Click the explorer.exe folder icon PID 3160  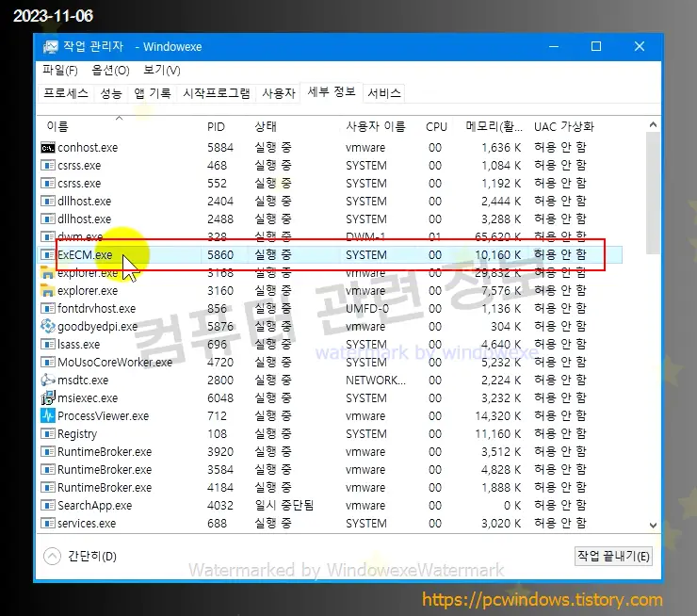click(47, 291)
